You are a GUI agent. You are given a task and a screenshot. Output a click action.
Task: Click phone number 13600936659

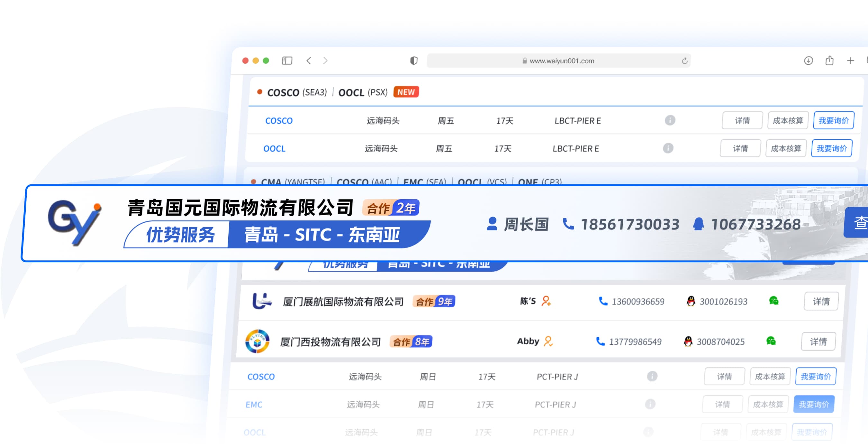pos(638,301)
